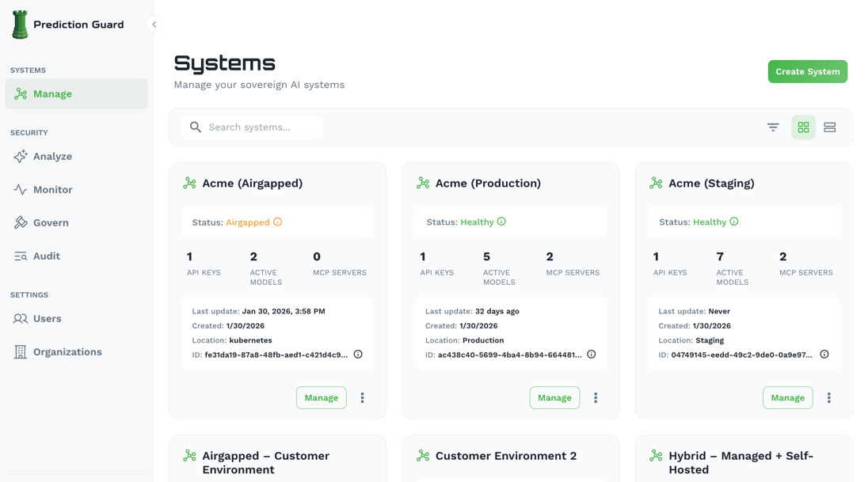Open more options for Acme (Airgapped)

click(x=363, y=398)
